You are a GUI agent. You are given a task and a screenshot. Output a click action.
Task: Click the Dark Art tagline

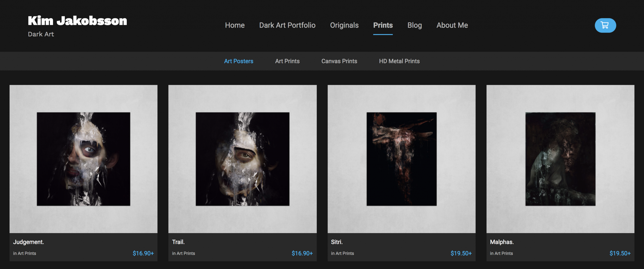pos(41,34)
